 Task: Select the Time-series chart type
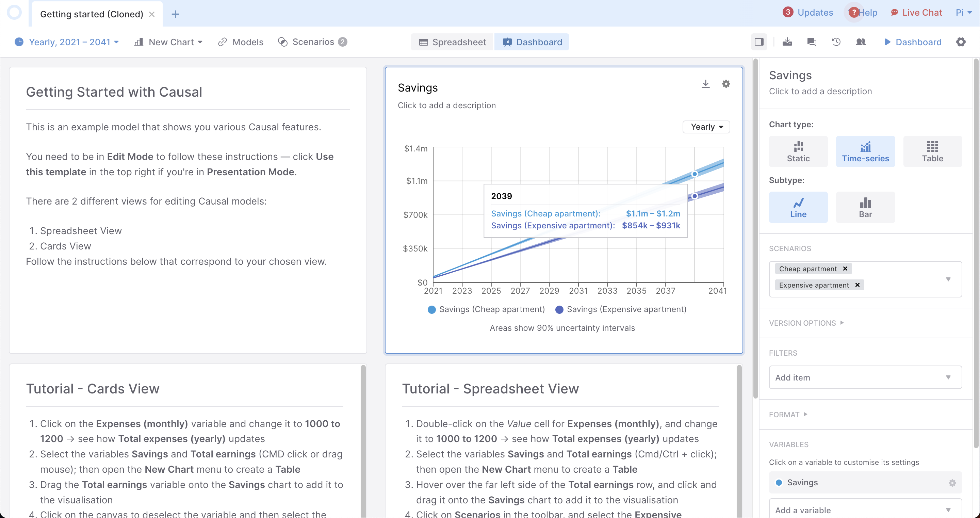[x=865, y=151]
